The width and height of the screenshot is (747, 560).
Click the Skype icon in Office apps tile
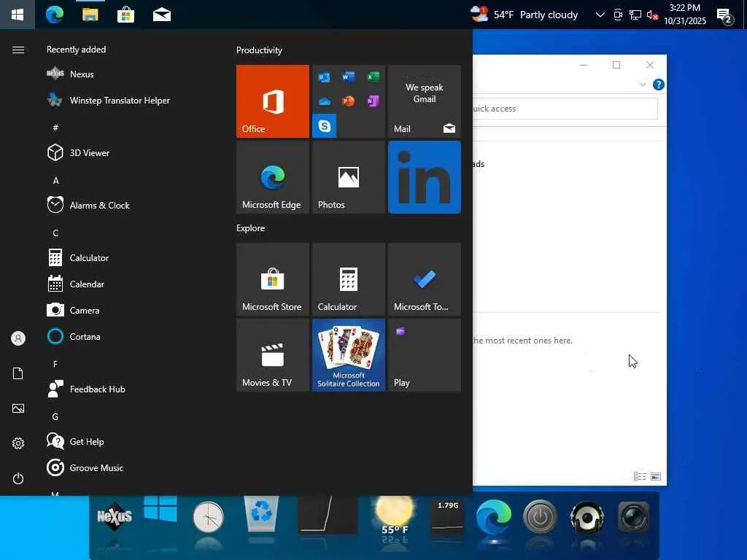(325, 125)
